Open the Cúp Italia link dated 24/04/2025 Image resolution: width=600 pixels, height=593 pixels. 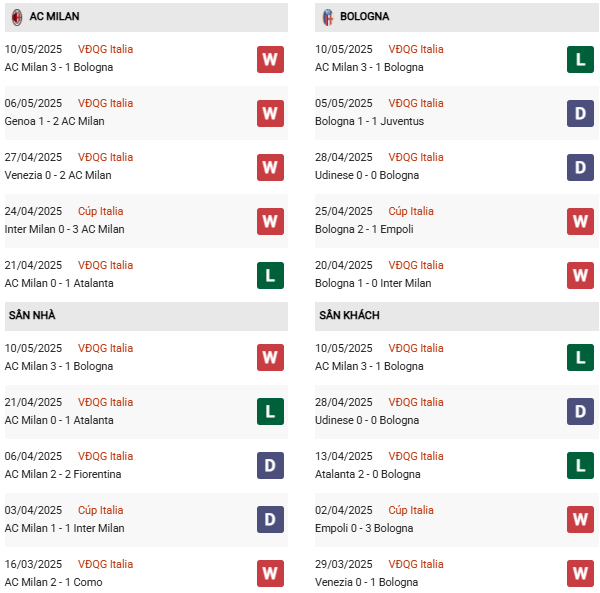101,211
